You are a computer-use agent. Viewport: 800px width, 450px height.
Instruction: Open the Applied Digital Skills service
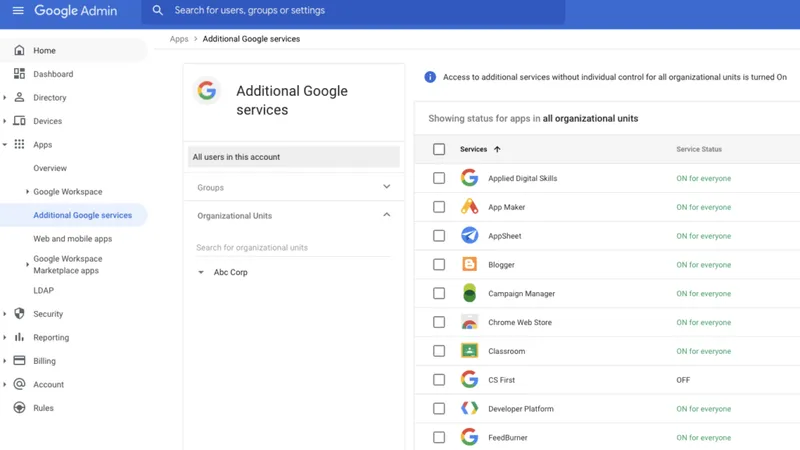coord(522,178)
